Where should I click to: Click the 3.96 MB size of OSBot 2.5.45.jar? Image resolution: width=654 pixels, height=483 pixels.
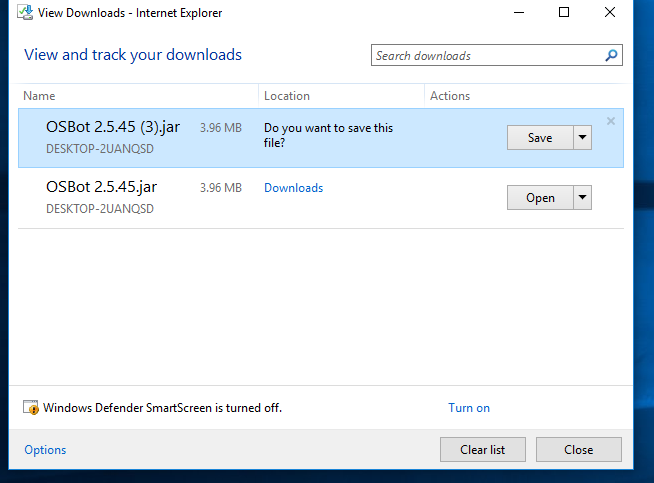tap(221, 188)
